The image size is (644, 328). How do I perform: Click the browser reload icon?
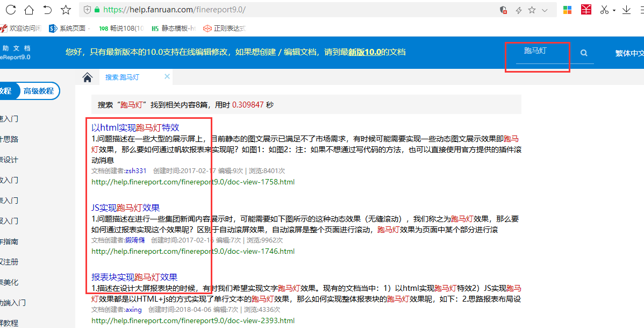[11, 10]
